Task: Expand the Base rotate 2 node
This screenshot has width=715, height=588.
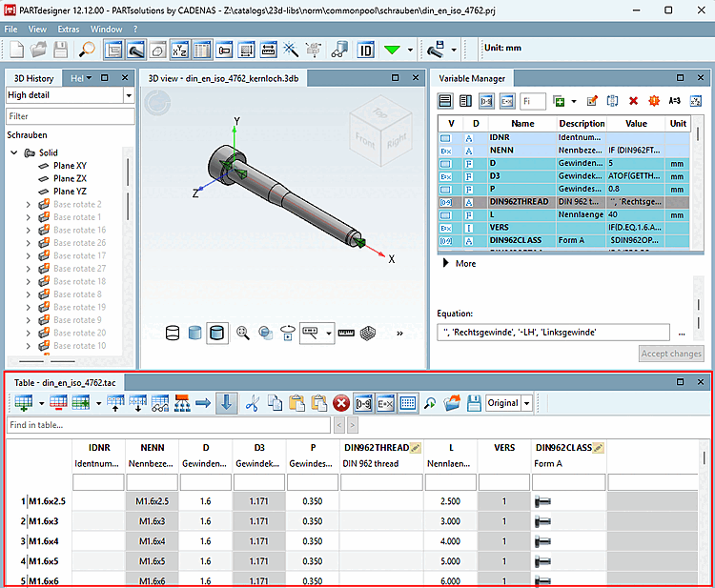Action: (29, 204)
